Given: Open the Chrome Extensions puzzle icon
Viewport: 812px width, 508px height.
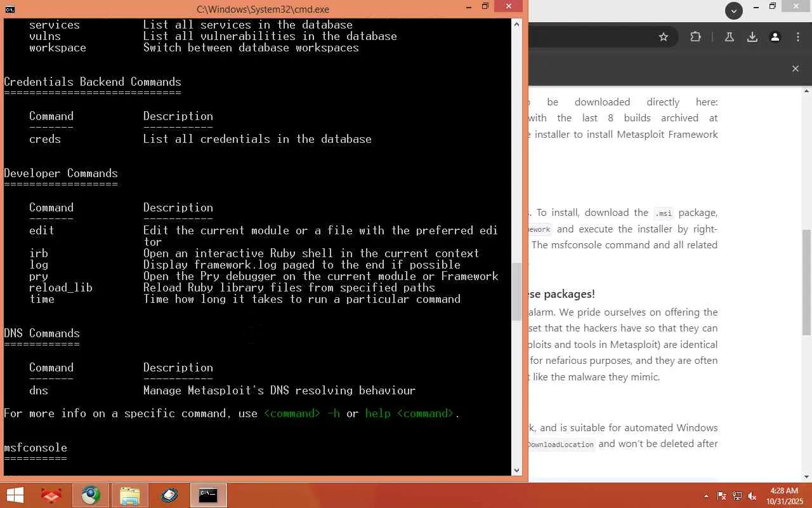Looking at the screenshot, I should point(696,37).
